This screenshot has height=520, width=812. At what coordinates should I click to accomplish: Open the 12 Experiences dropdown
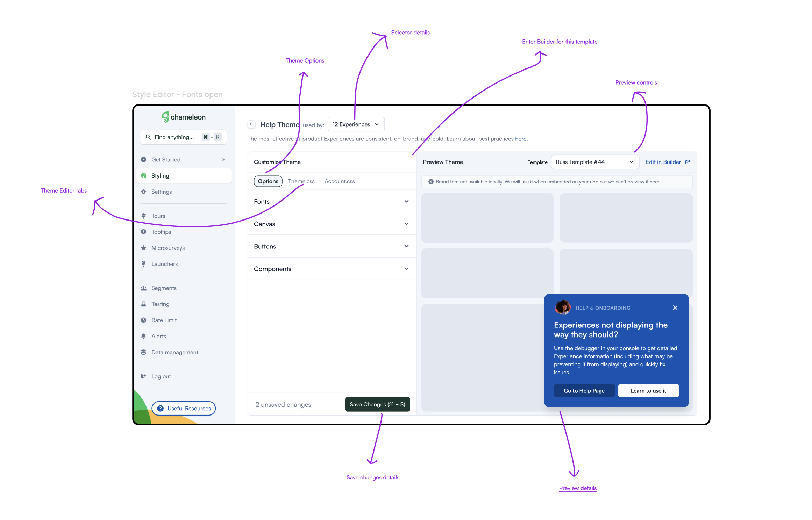(356, 124)
